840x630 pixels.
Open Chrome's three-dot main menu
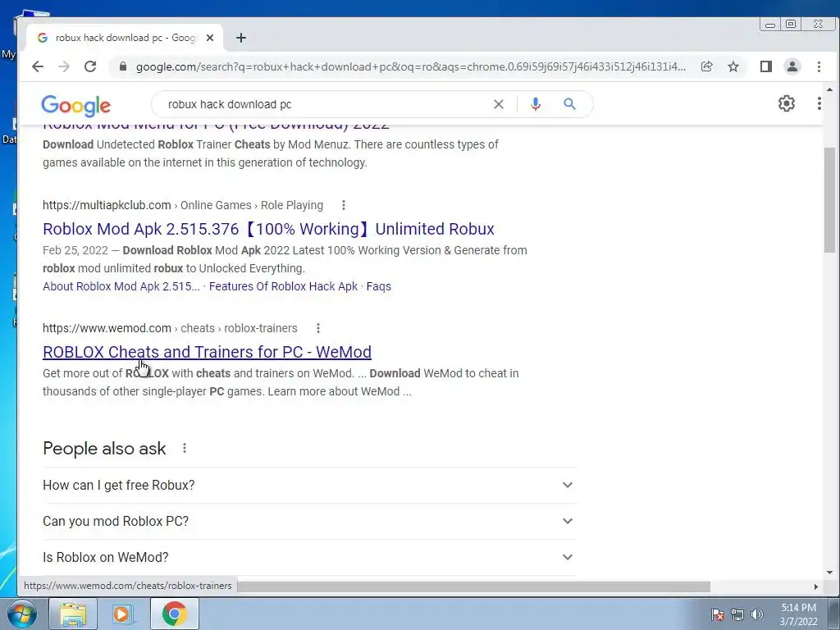[x=819, y=66]
